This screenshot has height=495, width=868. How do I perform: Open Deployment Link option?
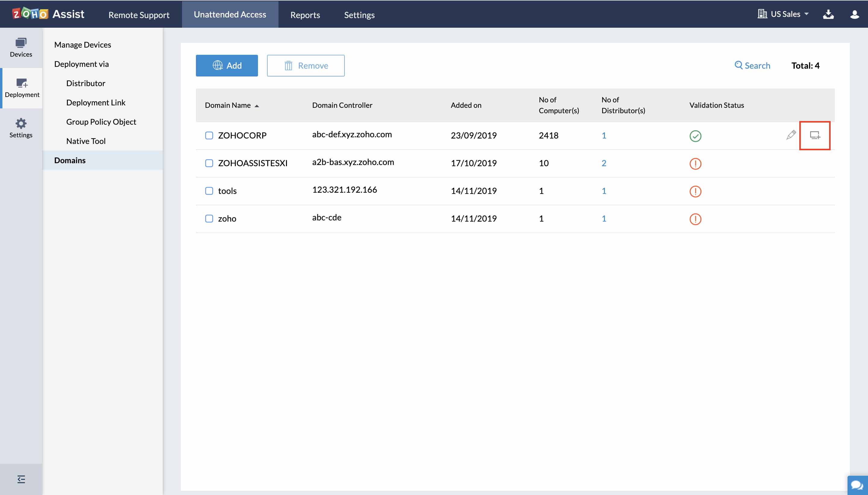96,102
